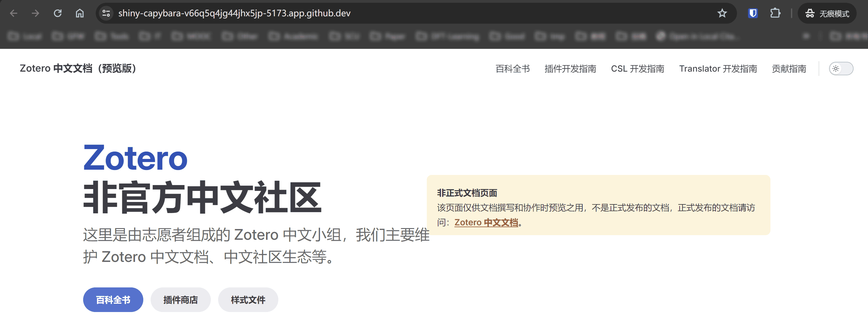Open the browser home page icon
The height and width of the screenshot is (328, 868).
(79, 13)
